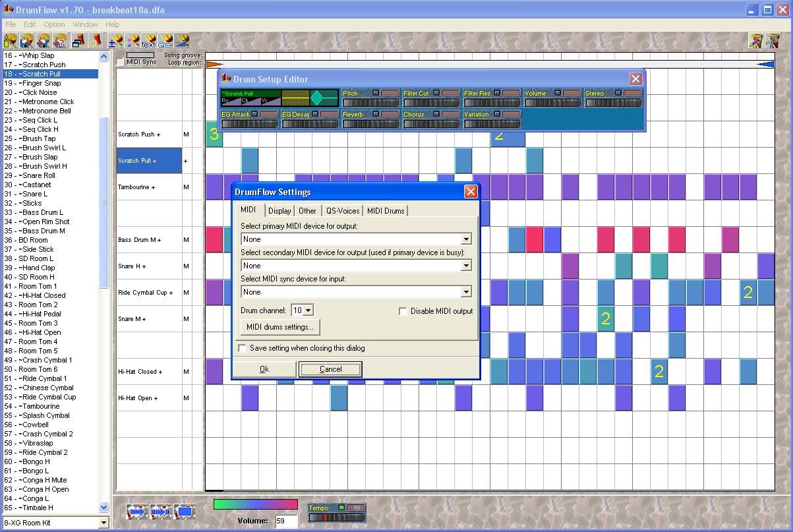Open settings via the gear drum icon
This screenshot has height=532, width=793.
coord(94,42)
